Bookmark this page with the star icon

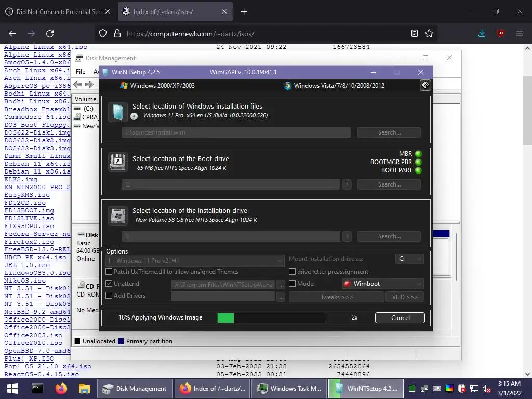coord(429,33)
